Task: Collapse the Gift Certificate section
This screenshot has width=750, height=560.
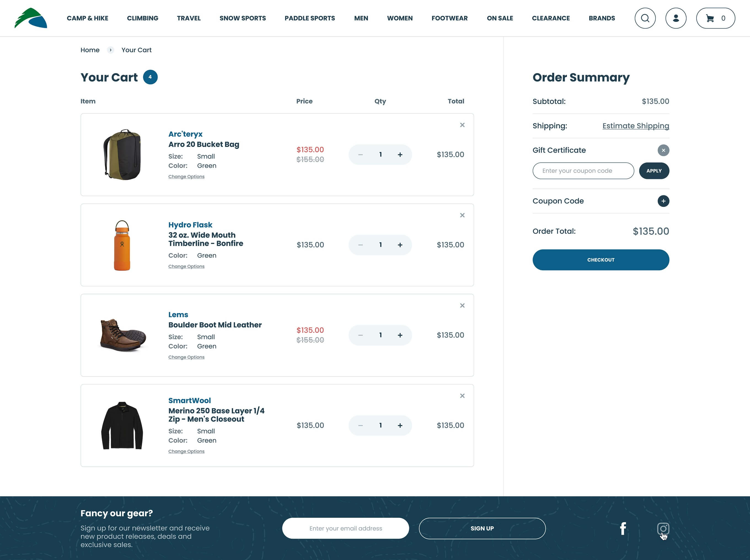Action: (x=663, y=150)
